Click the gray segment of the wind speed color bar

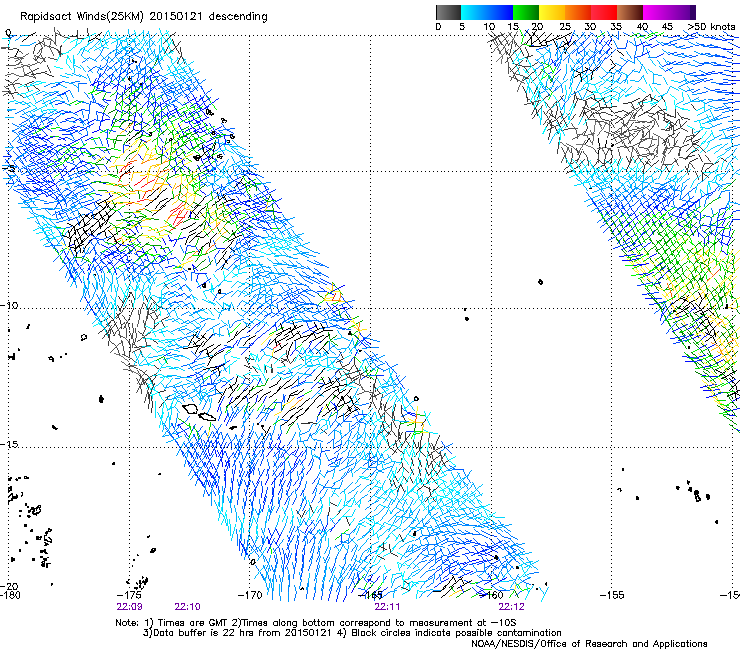pos(448,12)
